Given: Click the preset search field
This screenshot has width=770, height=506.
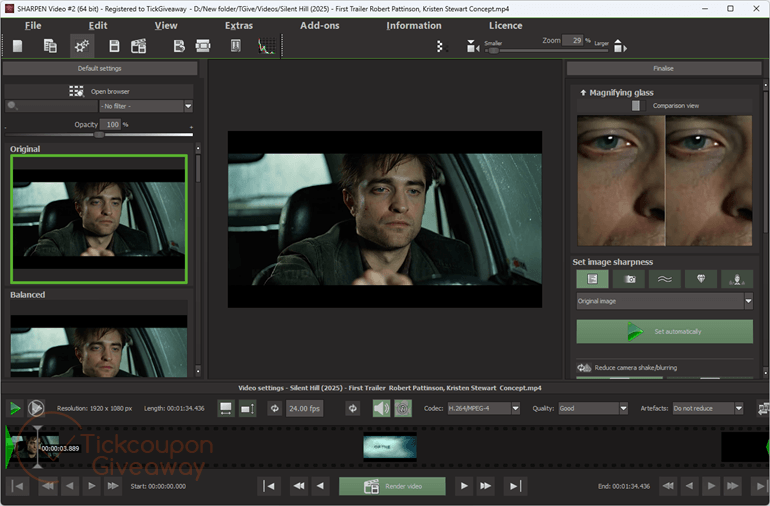Looking at the screenshot, I should (x=52, y=106).
